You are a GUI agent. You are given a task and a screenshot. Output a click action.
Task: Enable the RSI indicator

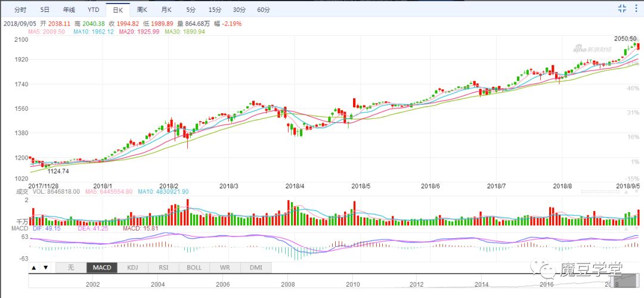coord(163,268)
